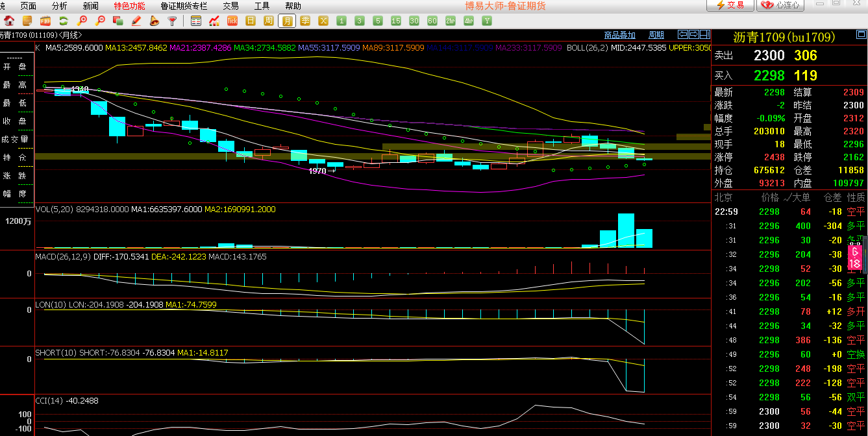Click the left arrow chart navigation icon
The width and height of the screenshot is (868, 436).
pyautogui.click(x=683, y=34)
